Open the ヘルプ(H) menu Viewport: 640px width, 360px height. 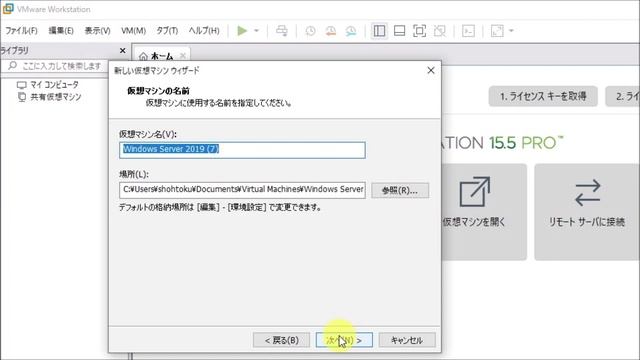204,31
